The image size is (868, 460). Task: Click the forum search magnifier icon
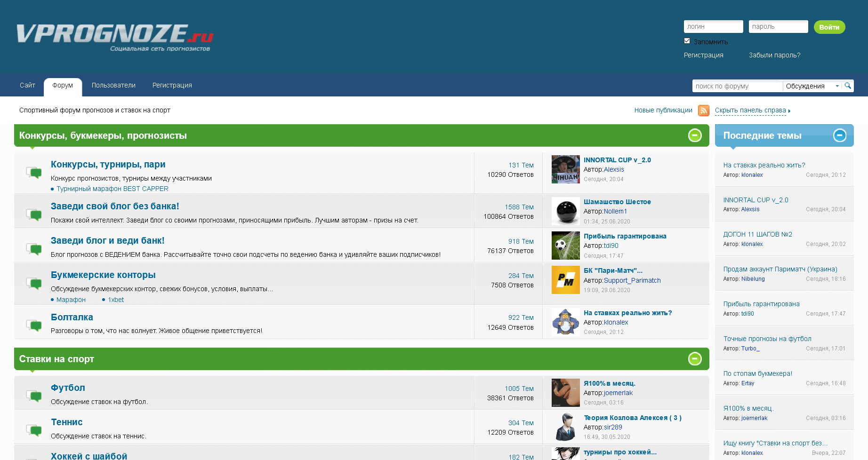pos(848,86)
